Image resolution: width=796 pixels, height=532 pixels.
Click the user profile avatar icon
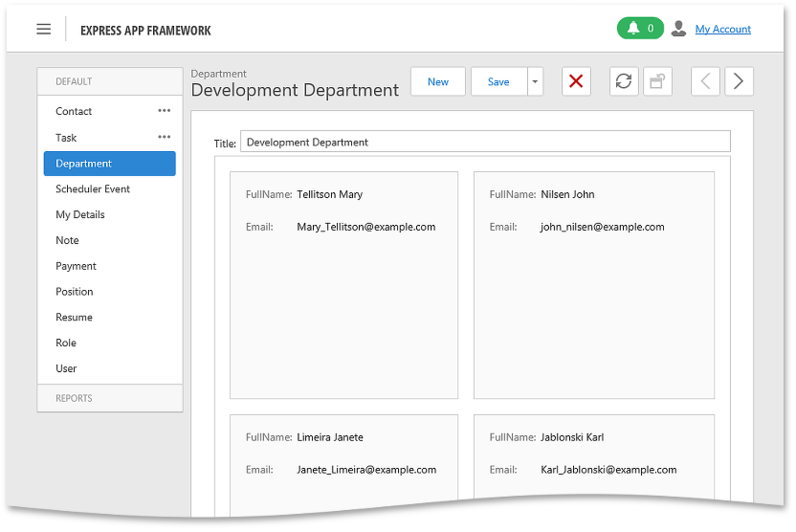tap(678, 29)
